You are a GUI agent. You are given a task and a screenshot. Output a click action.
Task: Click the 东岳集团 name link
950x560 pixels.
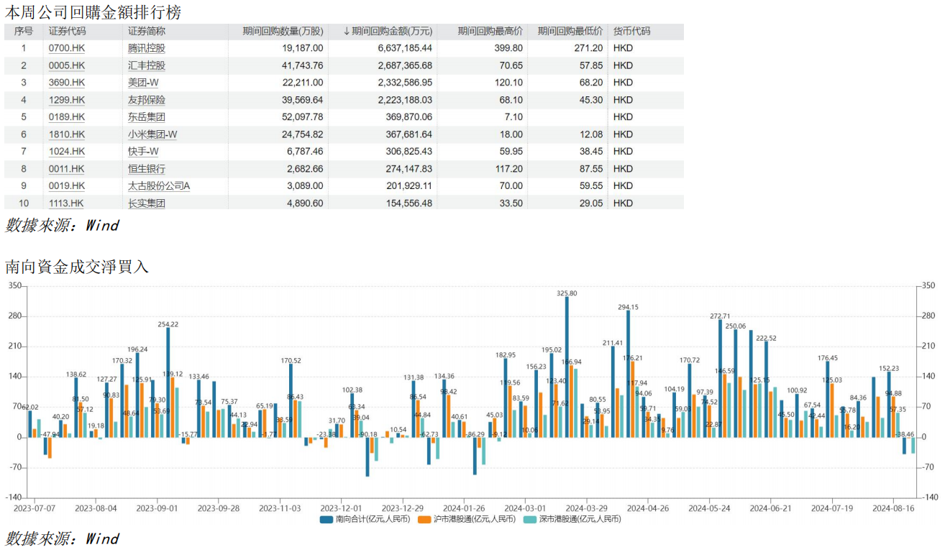coord(147,117)
